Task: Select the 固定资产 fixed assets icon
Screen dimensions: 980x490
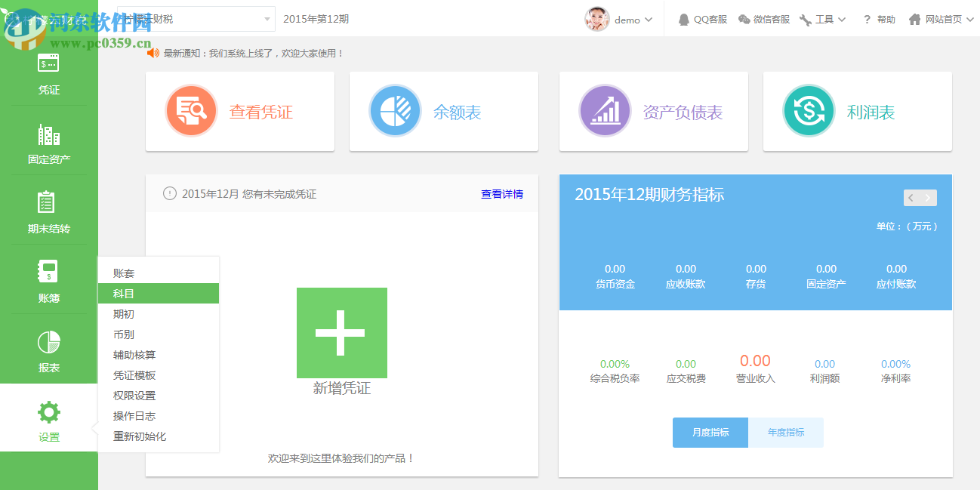Action: tap(48, 141)
